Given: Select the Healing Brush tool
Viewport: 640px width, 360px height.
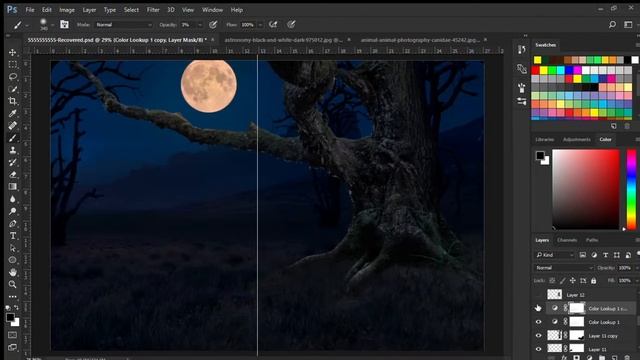Looking at the screenshot, I should pyautogui.click(x=13, y=125).
